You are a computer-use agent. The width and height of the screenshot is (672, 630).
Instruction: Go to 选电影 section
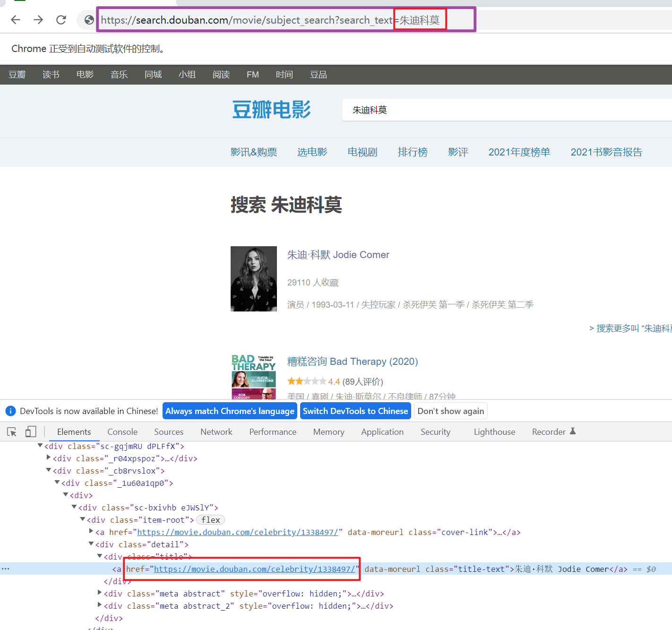(x=312, y=152)
